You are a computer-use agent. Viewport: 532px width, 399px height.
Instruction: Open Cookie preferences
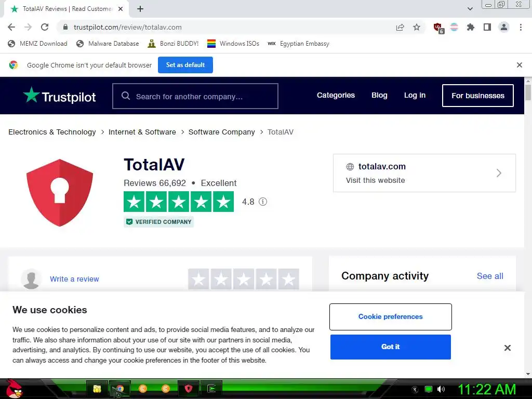391,316
